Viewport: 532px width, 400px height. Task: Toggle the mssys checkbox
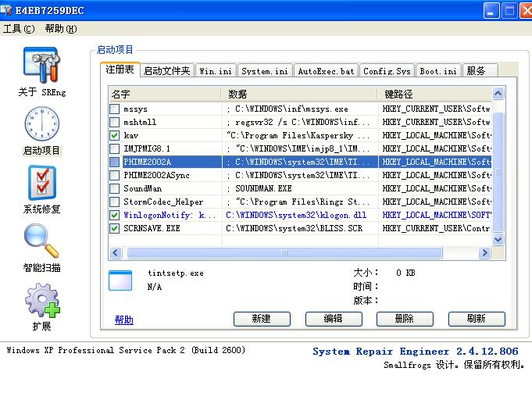pyautogui.click(x=115, y=109)
